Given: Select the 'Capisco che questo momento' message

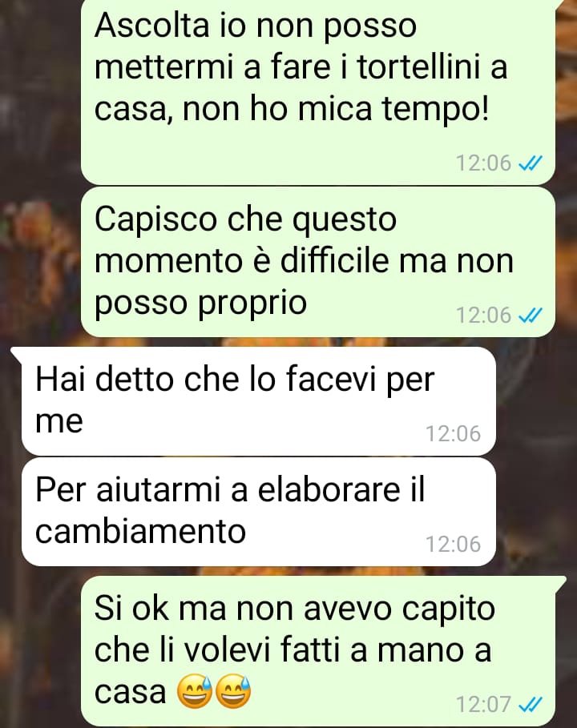Looking at the screenshot, I should click(x=318, y=263).
